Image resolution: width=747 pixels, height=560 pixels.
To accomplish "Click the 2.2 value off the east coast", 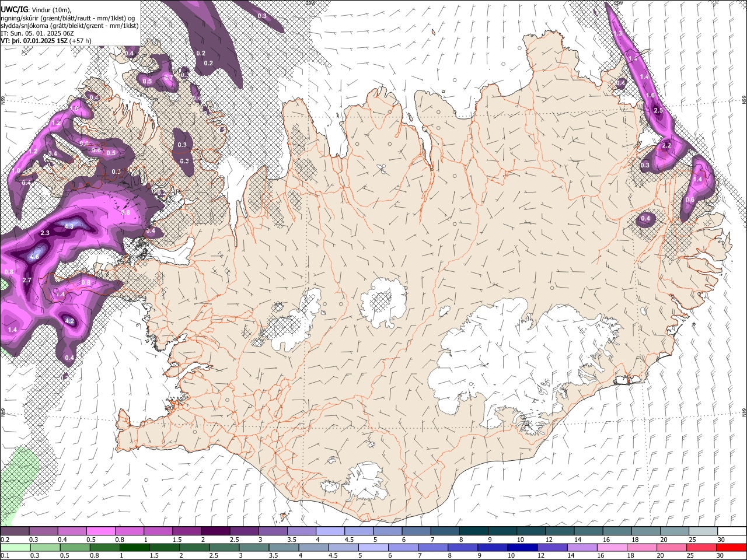I will pos(666,145).
